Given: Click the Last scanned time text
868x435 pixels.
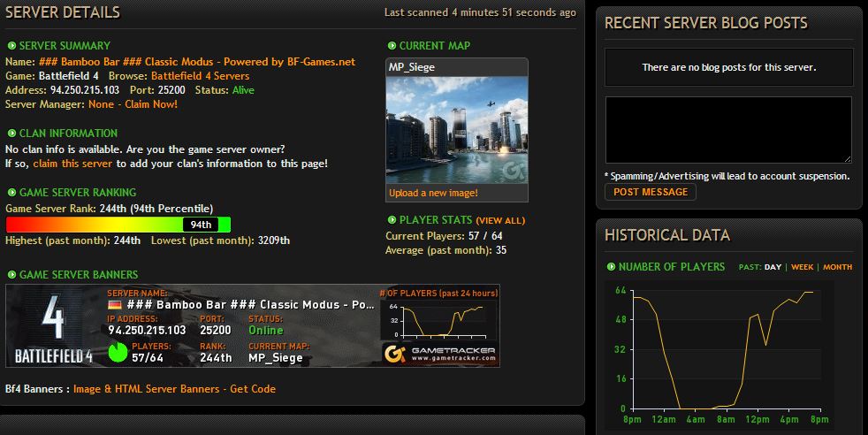Looking at the screenshot, I should (480, 12).
